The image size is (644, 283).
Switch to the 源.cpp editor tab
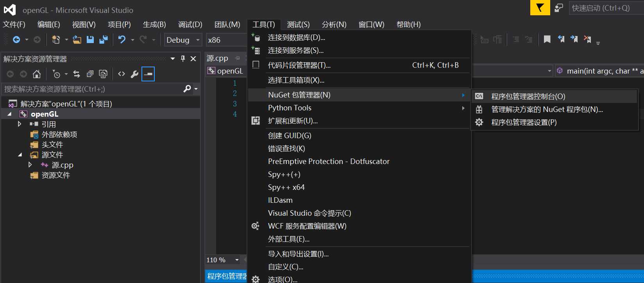pyautogui.click(x=217, y=58)
